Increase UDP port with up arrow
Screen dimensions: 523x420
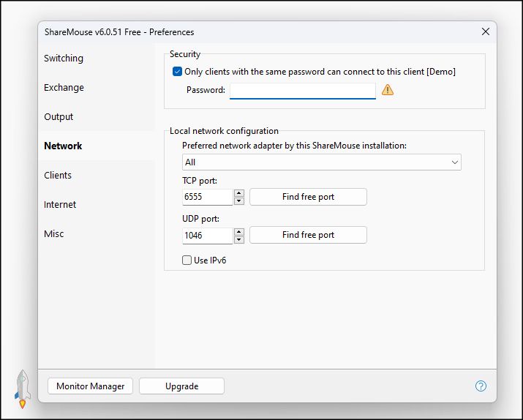pos(239,231)
